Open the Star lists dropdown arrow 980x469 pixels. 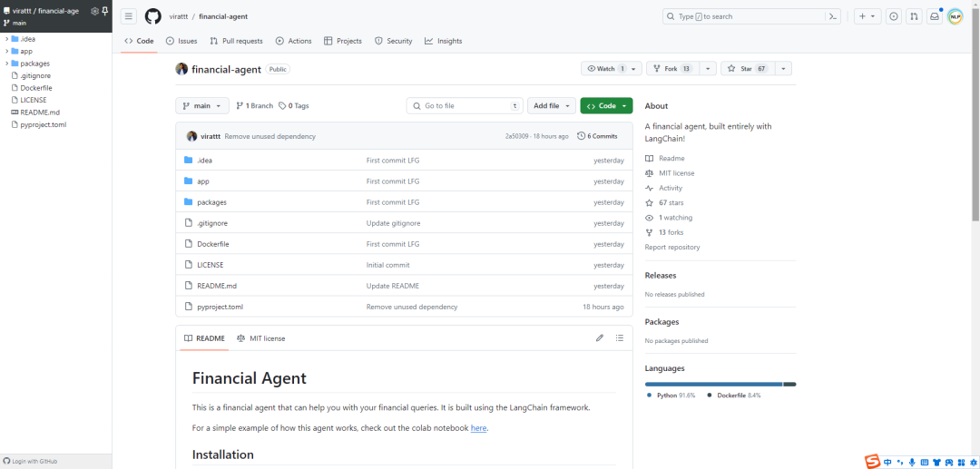coord(784,69)
